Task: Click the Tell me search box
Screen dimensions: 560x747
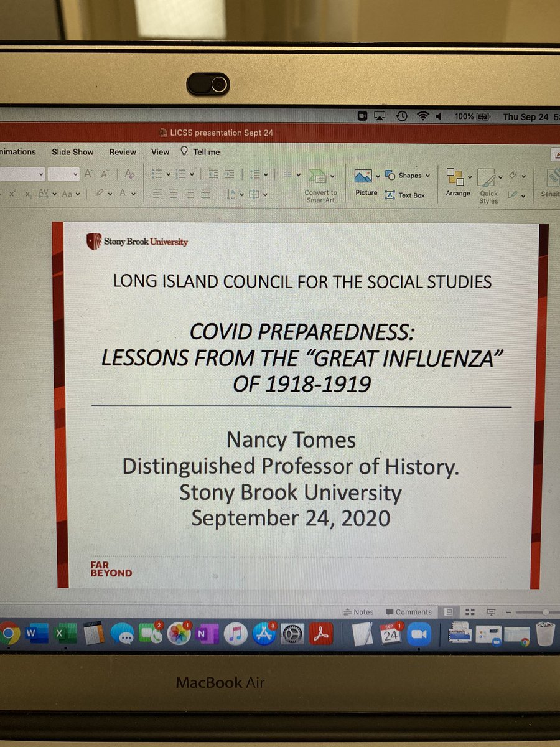Action: pos(200,152)
